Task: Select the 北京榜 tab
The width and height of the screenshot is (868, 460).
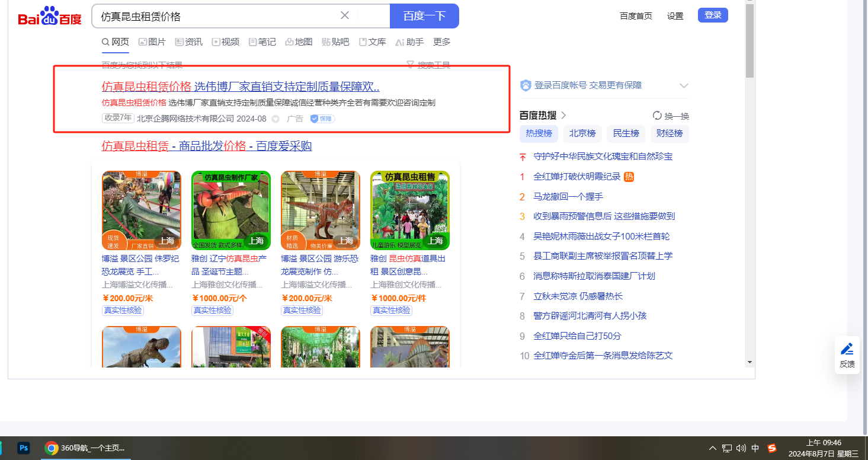Action: pos(582,133)
